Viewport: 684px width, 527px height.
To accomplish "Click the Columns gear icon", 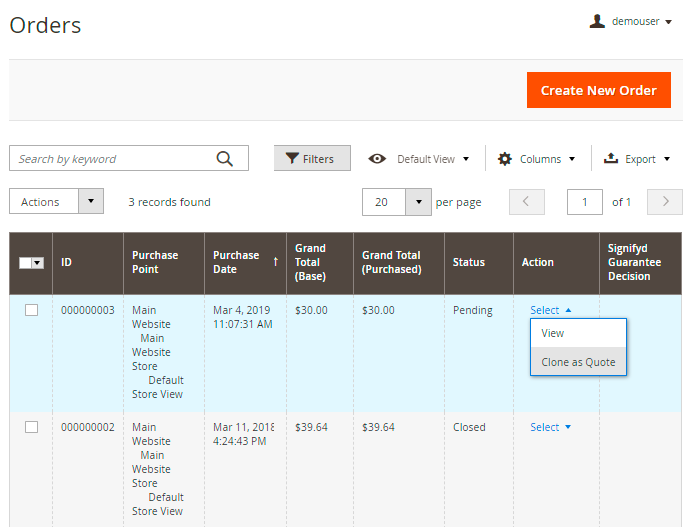I will 505,159.
